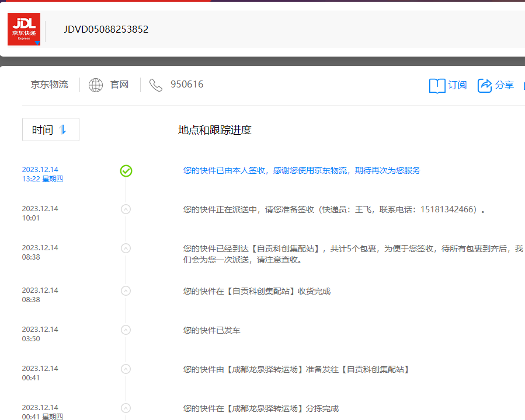Subscribe via the 订阅 link

click(x=457, y=85)
